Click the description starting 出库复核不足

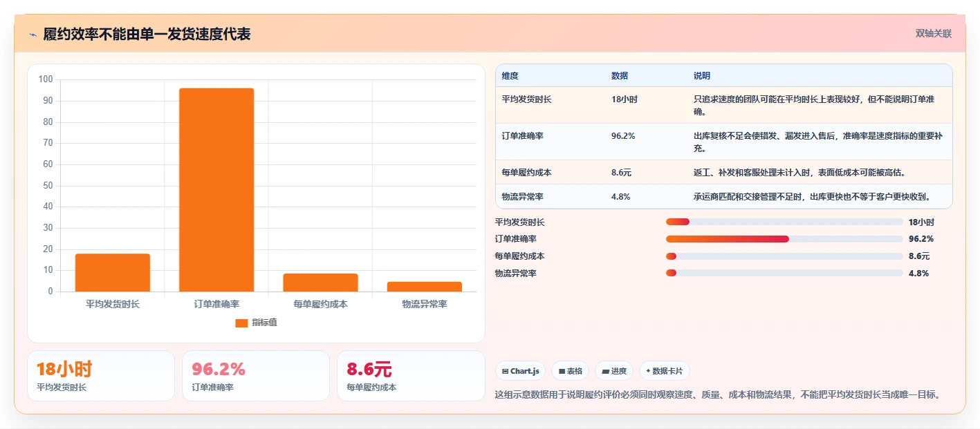[x=818, y=142]
